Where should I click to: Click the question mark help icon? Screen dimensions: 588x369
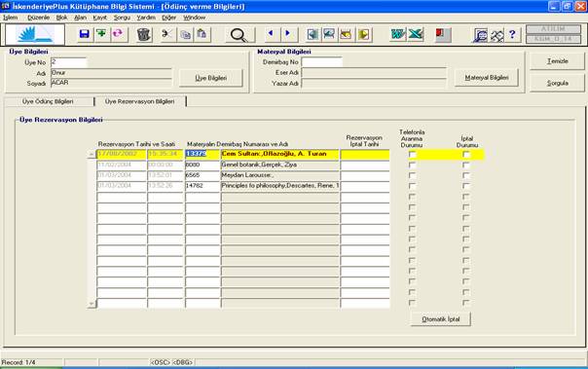(513, 34)
